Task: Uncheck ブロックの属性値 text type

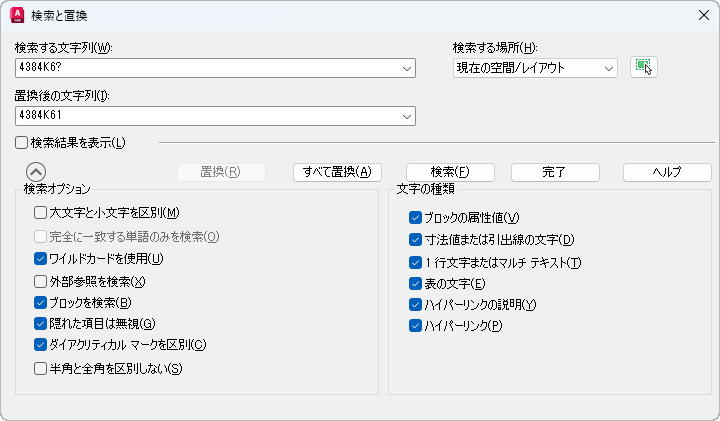Action: [415, 217]
